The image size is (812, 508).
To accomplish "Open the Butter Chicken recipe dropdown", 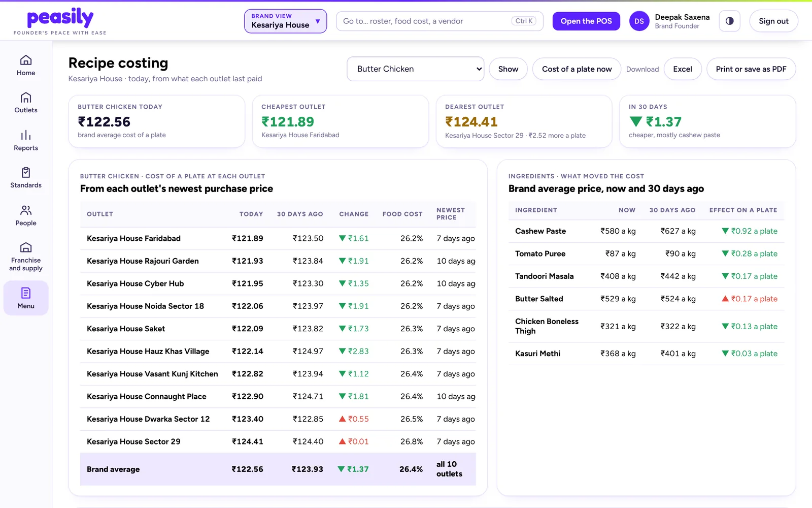I will (x=416, y=69).
